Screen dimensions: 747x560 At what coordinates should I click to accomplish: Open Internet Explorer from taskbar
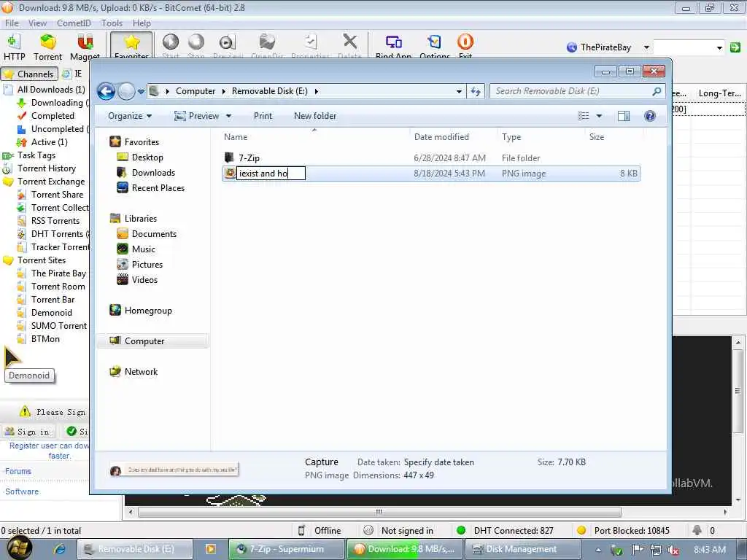(x=60, y=549)
